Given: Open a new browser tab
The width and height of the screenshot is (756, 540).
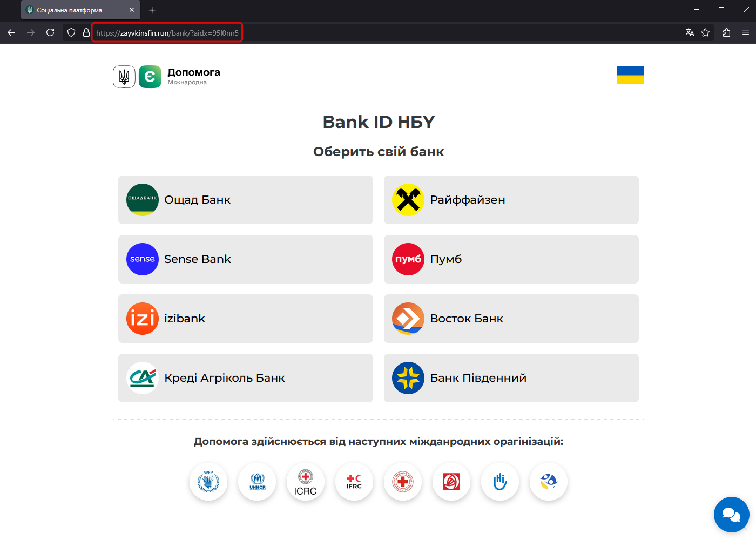Looking at the screenshot, I should tap(152, 10).
